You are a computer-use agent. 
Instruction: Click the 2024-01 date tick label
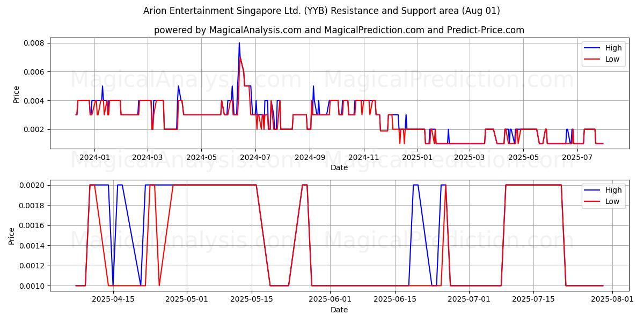(94, 157)
